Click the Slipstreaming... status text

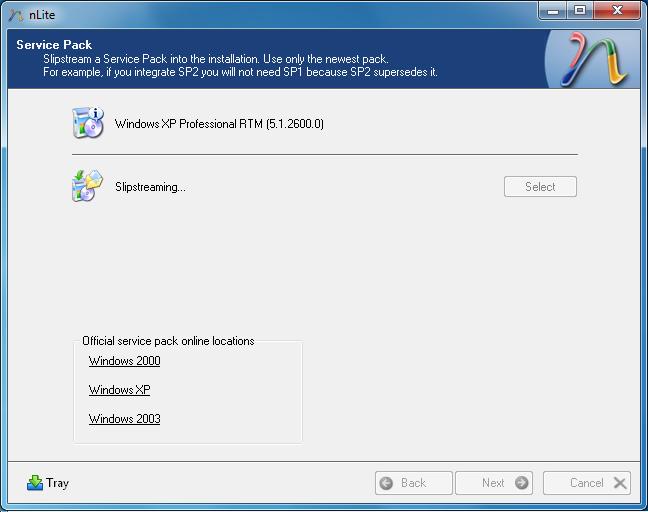pos(150,187)
